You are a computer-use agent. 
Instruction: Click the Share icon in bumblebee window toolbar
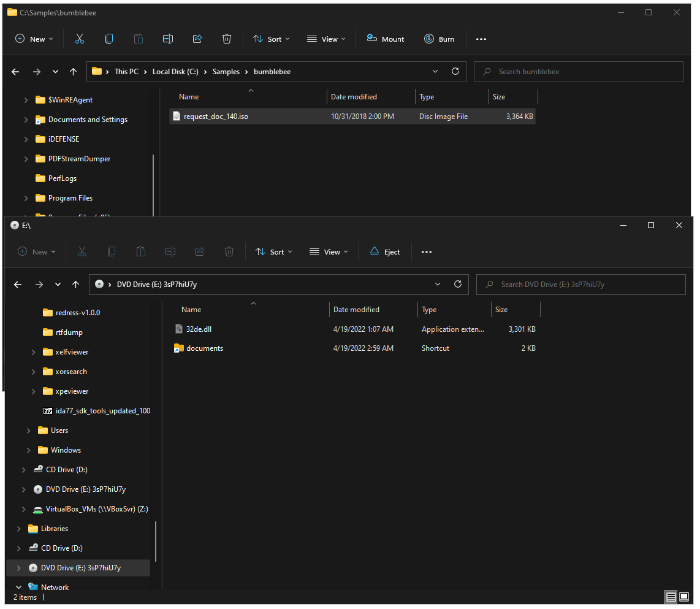coord(197,39)
